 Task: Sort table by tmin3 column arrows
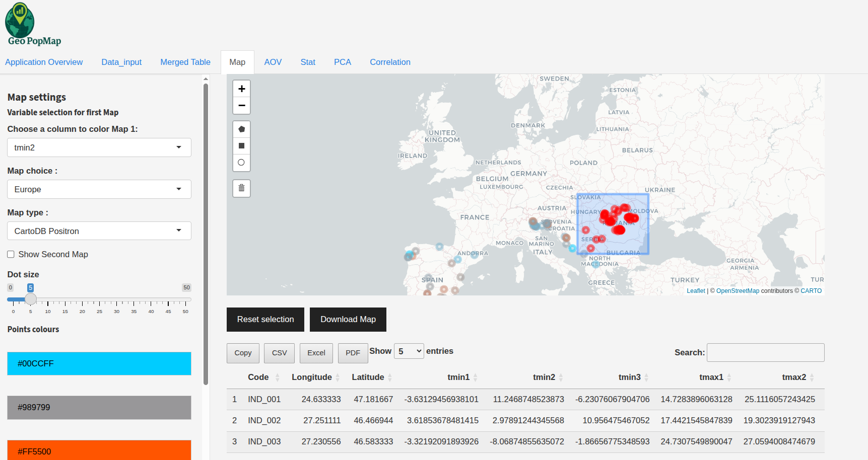coord(646,377)
